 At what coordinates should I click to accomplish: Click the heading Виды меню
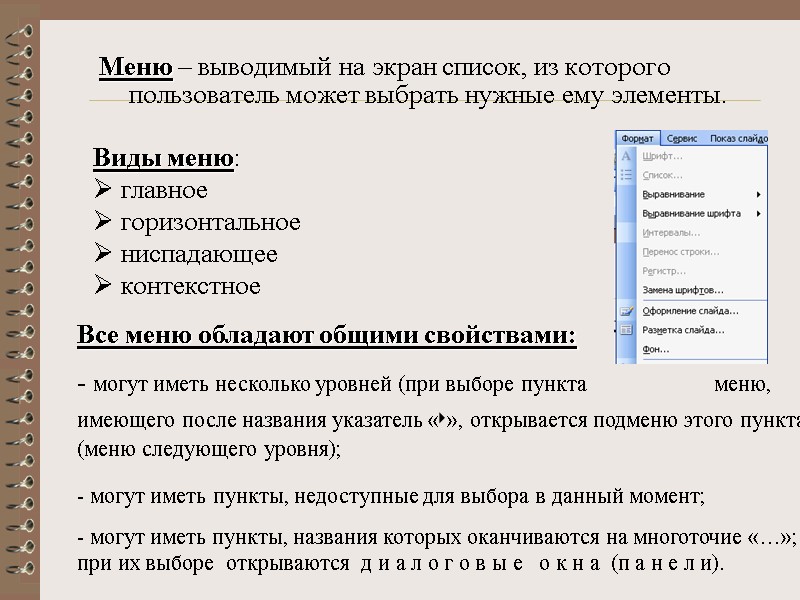(x=163, y=158)
